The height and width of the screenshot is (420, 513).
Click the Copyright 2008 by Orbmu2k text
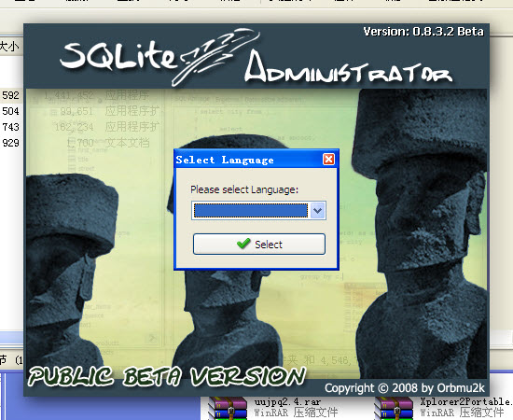pyautogui.click(x=405, y=388)
